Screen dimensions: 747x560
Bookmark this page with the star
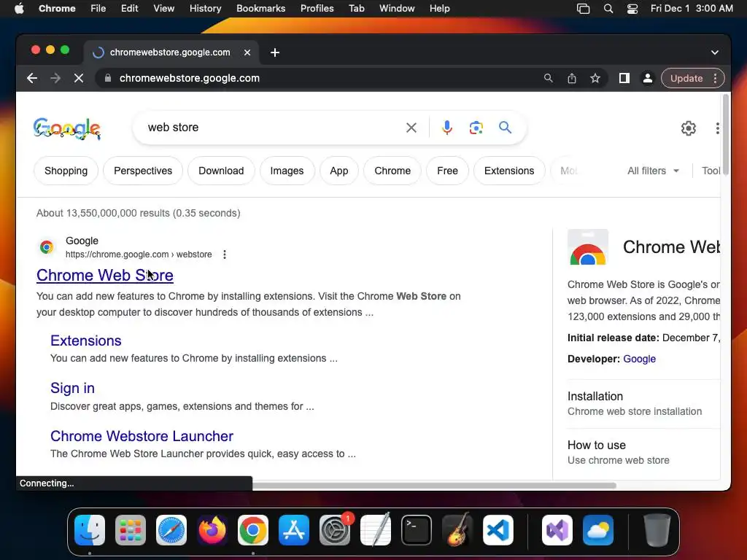coord(595,78)
